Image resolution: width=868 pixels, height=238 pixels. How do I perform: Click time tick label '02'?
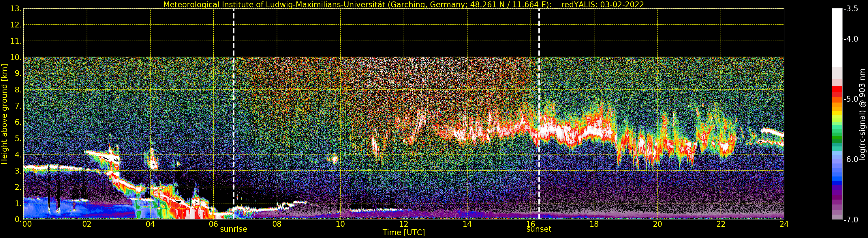[87, 224]
